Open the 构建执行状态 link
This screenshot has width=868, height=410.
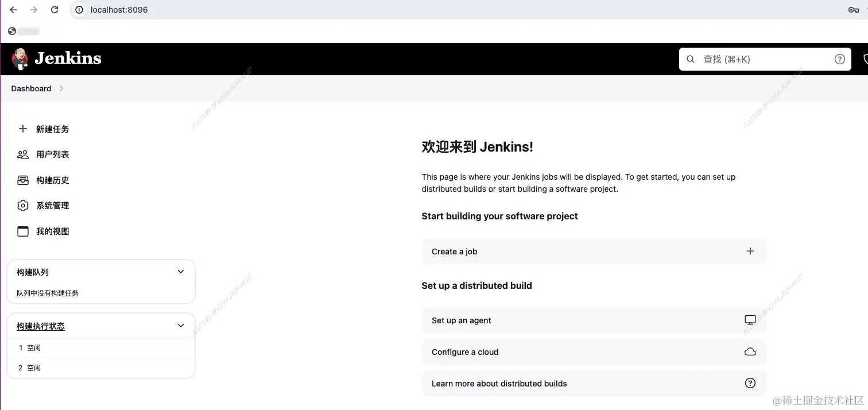pyautogui.click(x=41, y=326)
